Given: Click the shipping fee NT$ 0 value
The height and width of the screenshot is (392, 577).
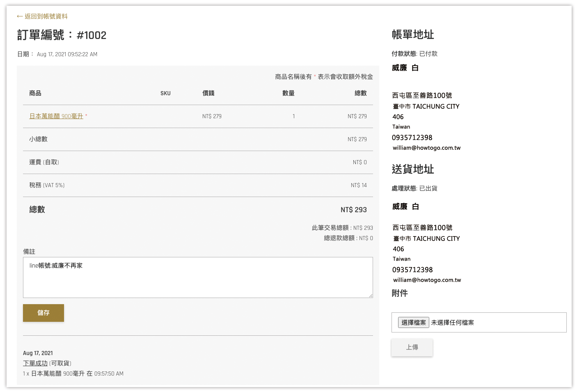Looking at the screenshot, I should (360, 162).
